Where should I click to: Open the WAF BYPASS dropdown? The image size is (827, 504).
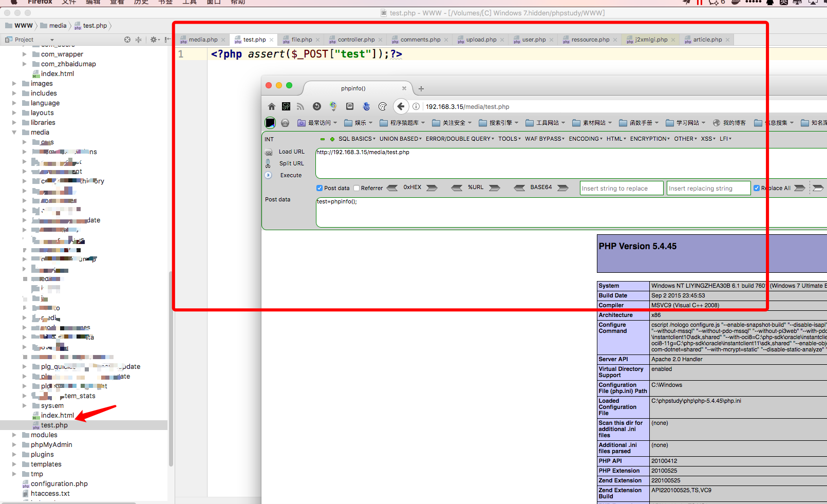[x=544, y=139]
